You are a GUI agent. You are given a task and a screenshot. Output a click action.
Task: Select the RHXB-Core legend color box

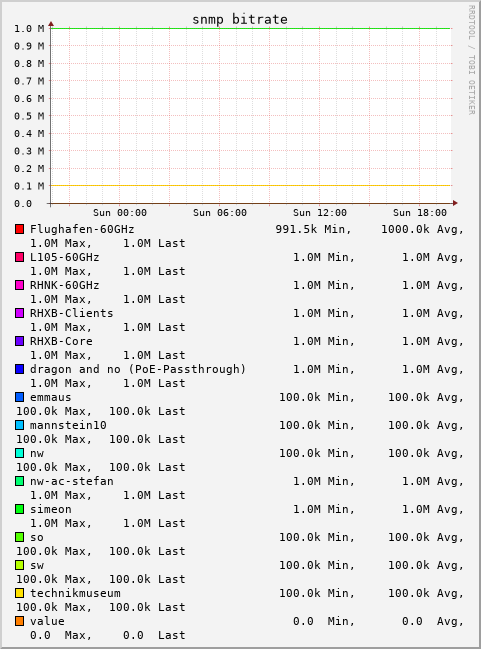pyautogui.click(x=19, y=341)
